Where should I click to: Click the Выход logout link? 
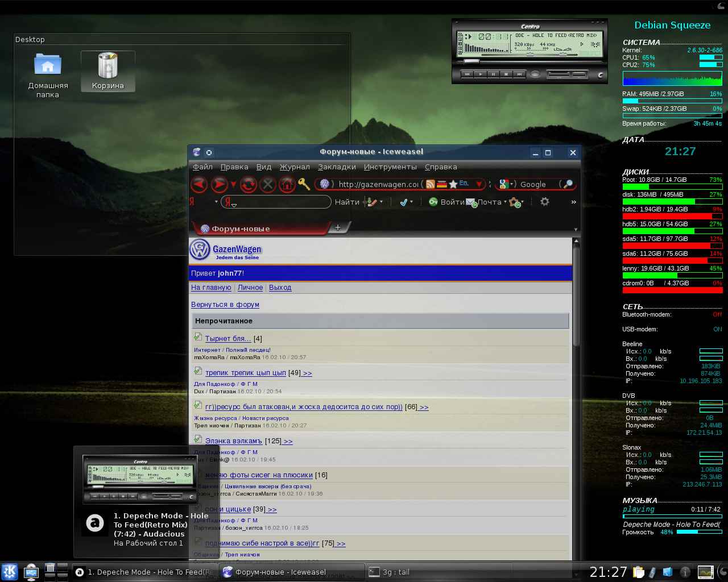coord(280,288)
